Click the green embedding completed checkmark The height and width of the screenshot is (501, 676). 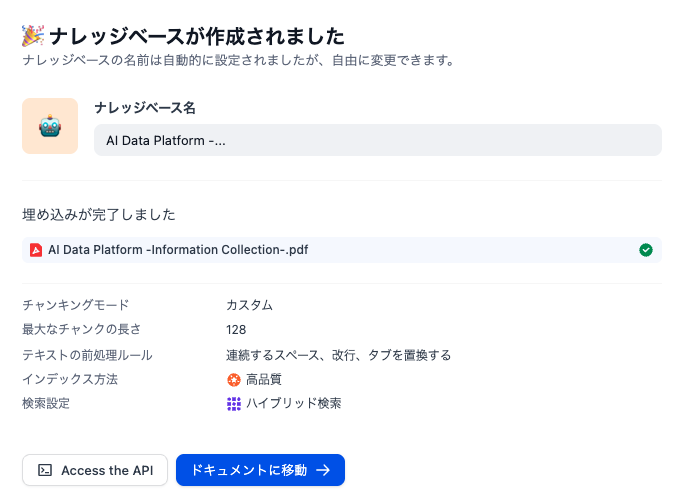pos(646,250)
